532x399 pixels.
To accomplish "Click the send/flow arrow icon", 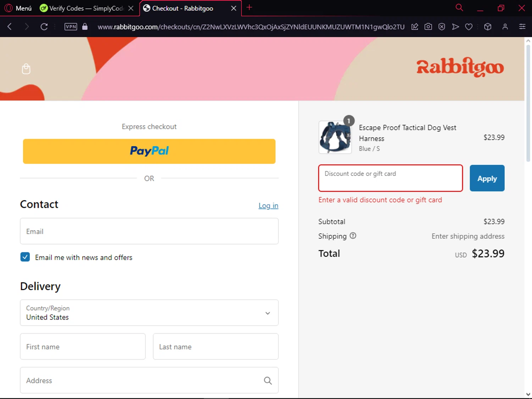I will pyautogui.click(x=455, y=27).
